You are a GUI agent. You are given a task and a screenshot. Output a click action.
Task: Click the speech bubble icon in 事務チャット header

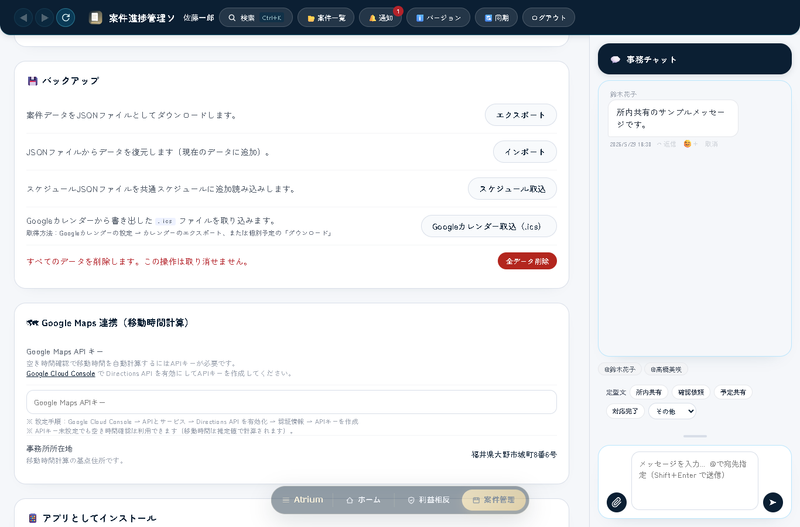[x=615, y=60]
